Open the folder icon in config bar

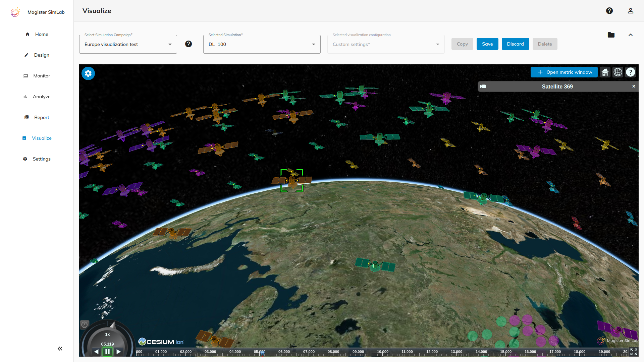point(611,35)
